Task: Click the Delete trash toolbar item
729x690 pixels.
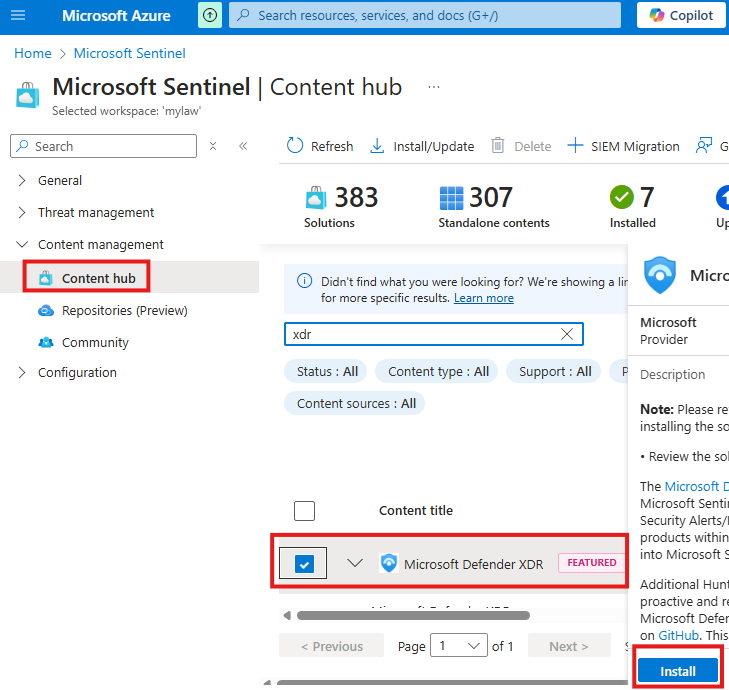Action: tap(521, 146)
